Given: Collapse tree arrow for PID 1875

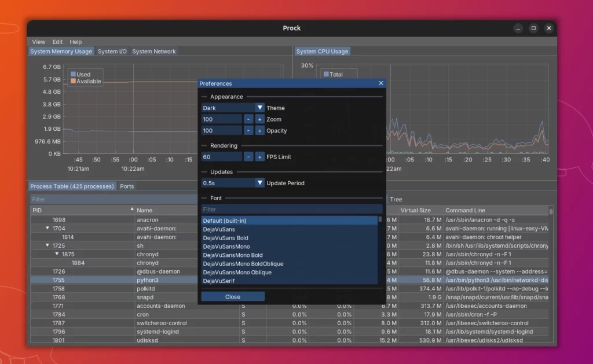Looking at the screenshot, I should [57, 254].
